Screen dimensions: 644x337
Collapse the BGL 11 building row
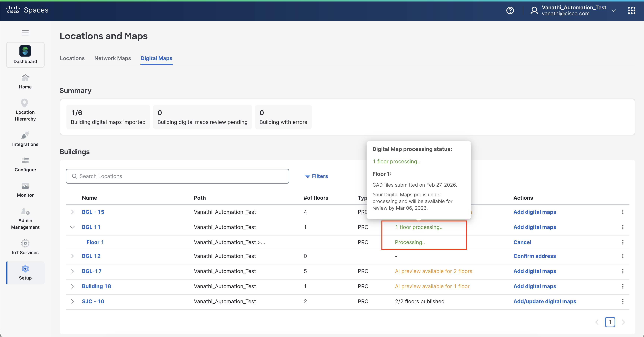pyautogui.click(x=73, y=227)
